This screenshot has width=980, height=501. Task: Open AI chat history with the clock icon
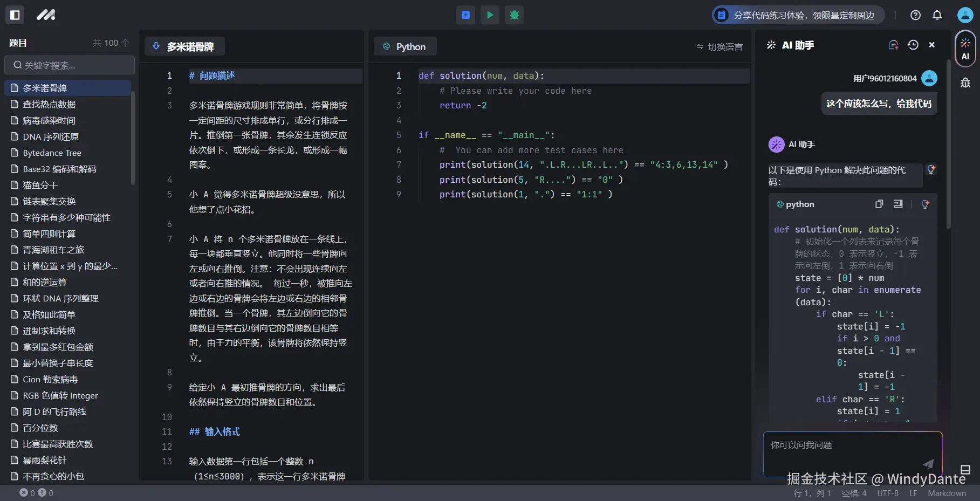913,45
